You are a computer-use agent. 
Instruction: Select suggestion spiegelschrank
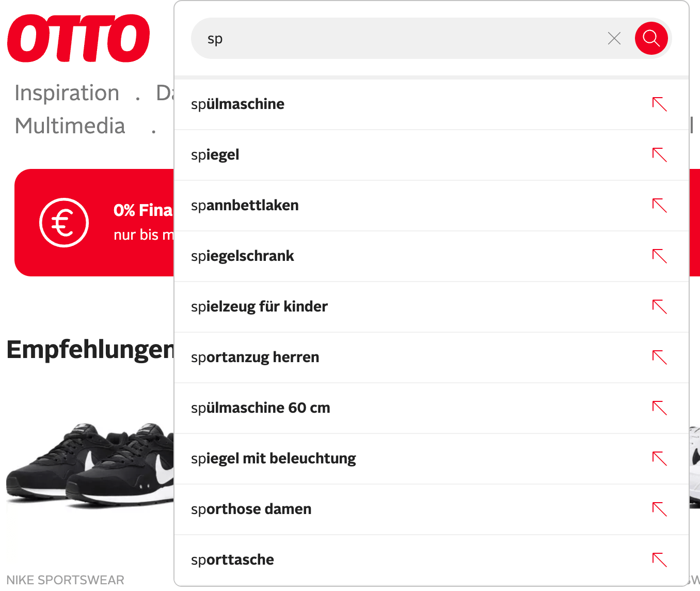pyautogui.click(x=243, y=256)
